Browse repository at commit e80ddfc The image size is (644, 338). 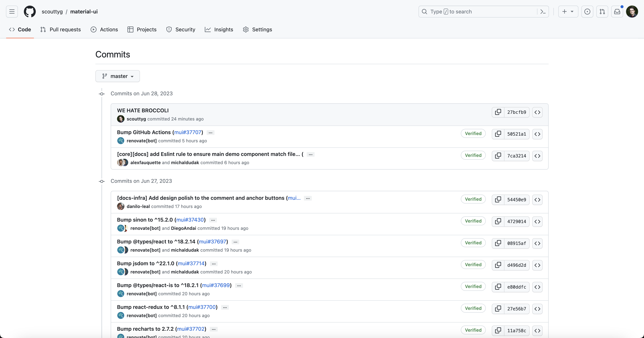(x=537, y=287)
